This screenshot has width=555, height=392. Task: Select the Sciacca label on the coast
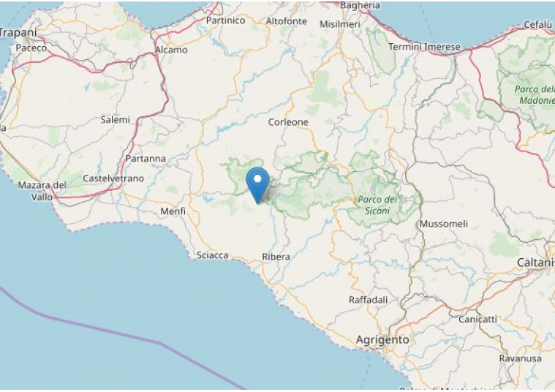pyautogui.click(x=212, y=255)
